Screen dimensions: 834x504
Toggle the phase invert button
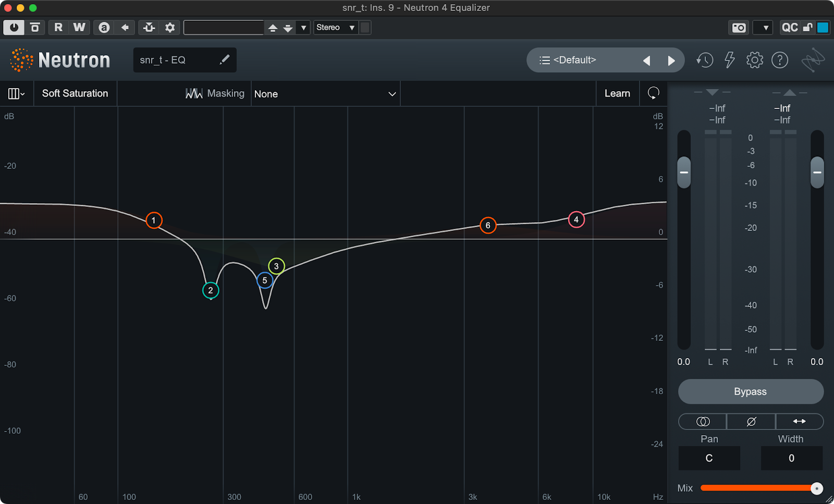[751, 421]
